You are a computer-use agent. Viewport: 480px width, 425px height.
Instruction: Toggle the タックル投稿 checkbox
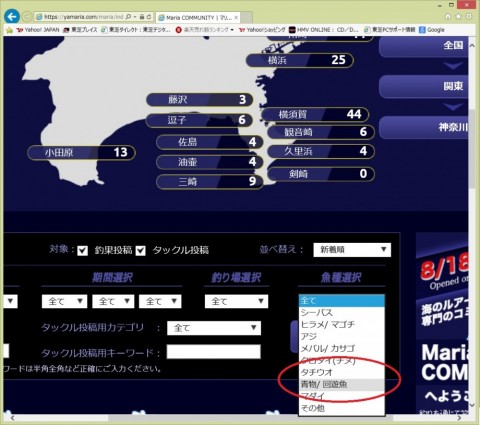[x=141, y=250]
